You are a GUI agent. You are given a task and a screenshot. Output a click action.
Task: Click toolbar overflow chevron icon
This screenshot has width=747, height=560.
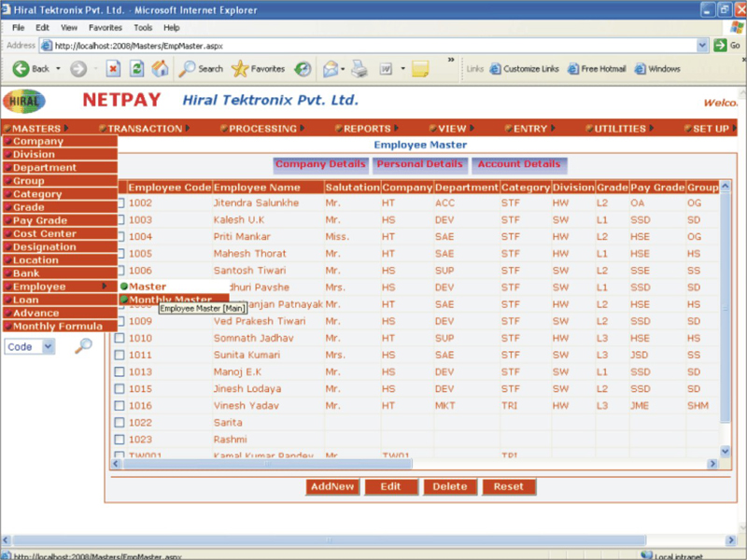451,60
